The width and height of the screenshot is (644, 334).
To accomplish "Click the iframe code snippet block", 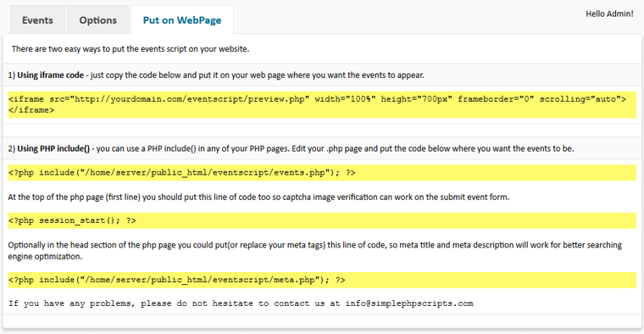I will coord(322,105).
